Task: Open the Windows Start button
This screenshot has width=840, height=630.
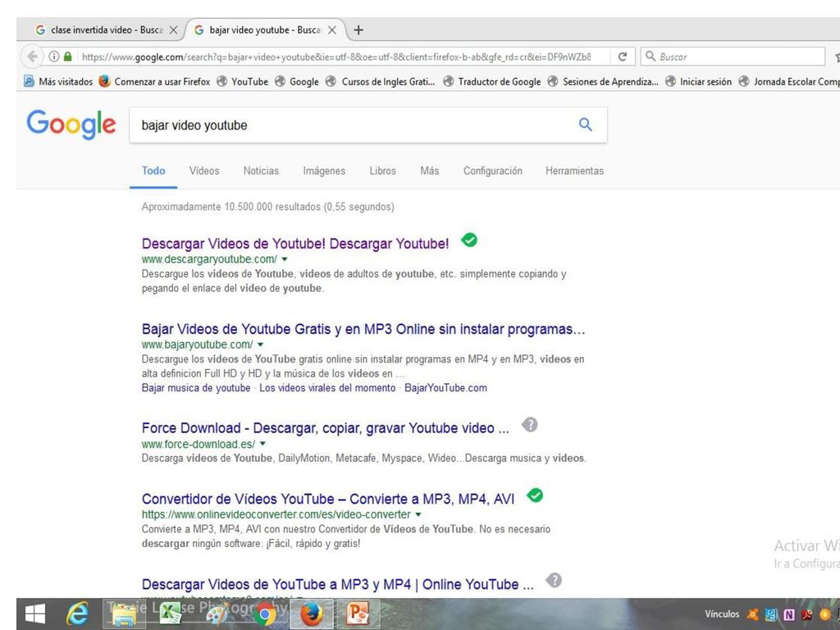Action: coord(35,614)
